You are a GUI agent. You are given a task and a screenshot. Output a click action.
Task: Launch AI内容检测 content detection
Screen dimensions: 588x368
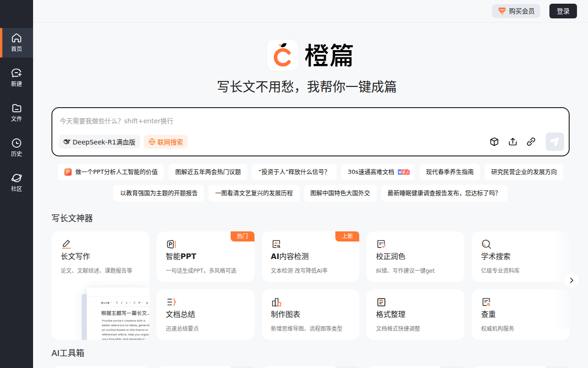click(311, 256)
